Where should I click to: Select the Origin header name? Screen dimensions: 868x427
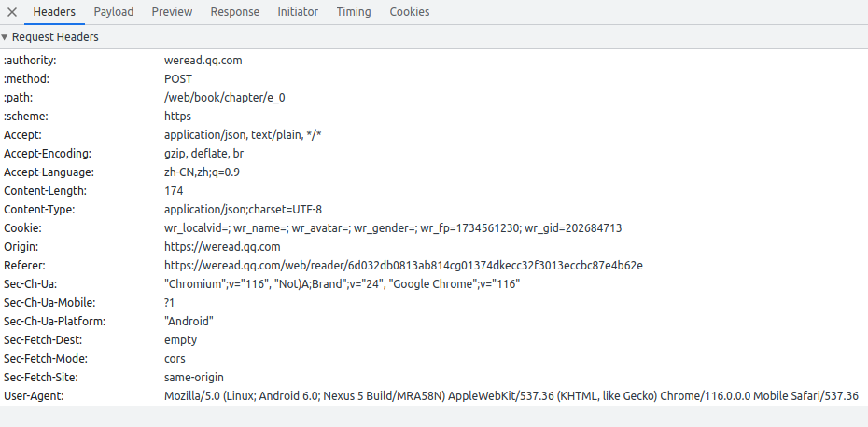coord(21,247)
